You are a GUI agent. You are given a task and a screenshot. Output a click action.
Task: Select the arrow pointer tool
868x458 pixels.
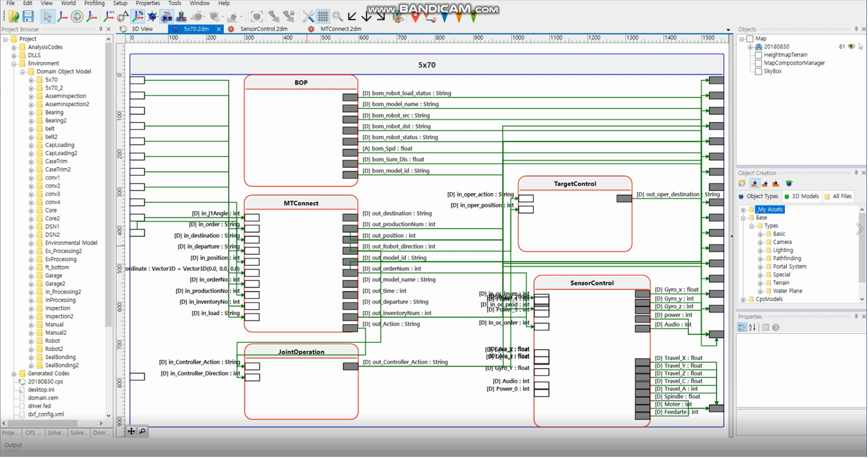coord(48,17)
